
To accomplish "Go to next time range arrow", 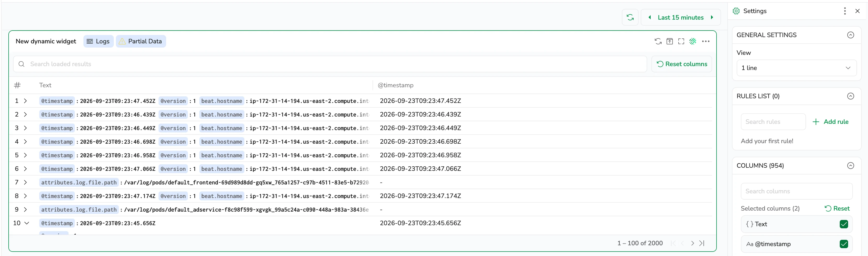I will (712, 18).
